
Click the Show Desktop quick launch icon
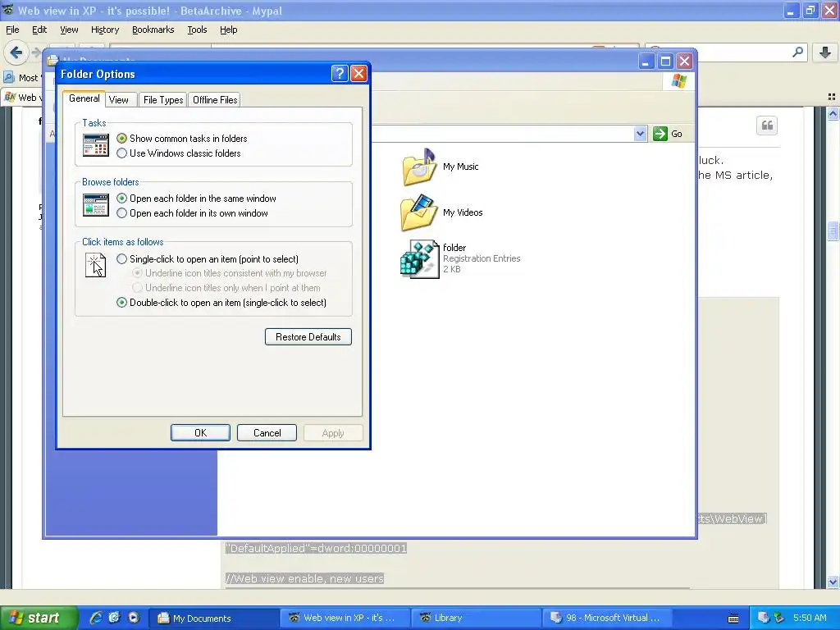tap(115, 618)
